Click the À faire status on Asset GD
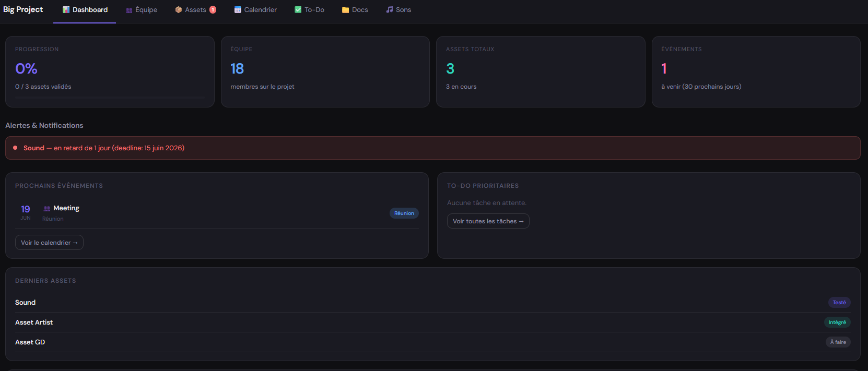The image size is (868, 371). (838, 342)
